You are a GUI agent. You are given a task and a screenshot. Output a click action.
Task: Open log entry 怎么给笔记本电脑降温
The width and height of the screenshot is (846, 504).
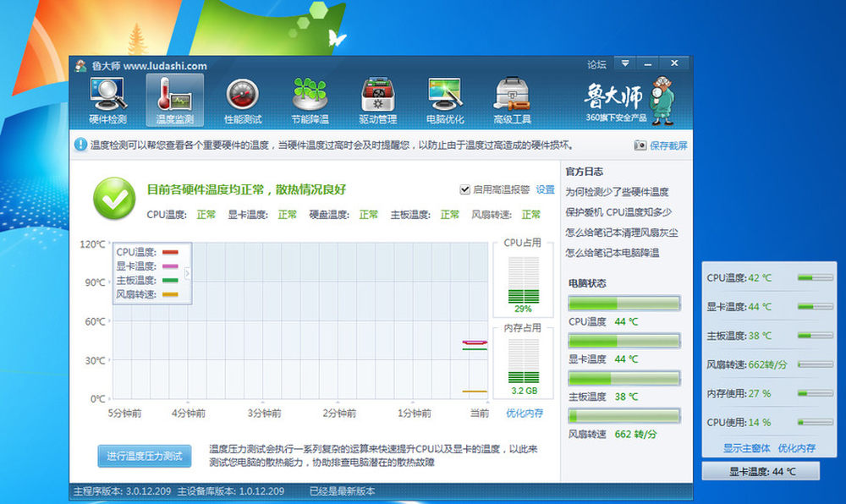[612, 253]
